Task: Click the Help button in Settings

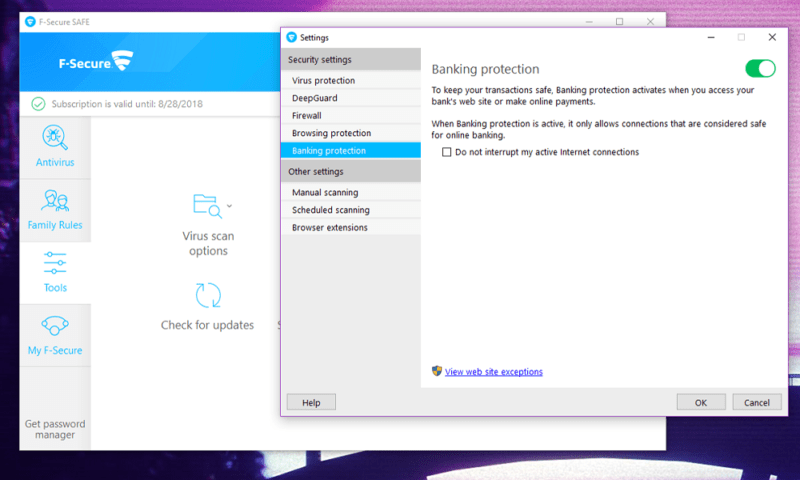Action: click(x=311, y=402)
